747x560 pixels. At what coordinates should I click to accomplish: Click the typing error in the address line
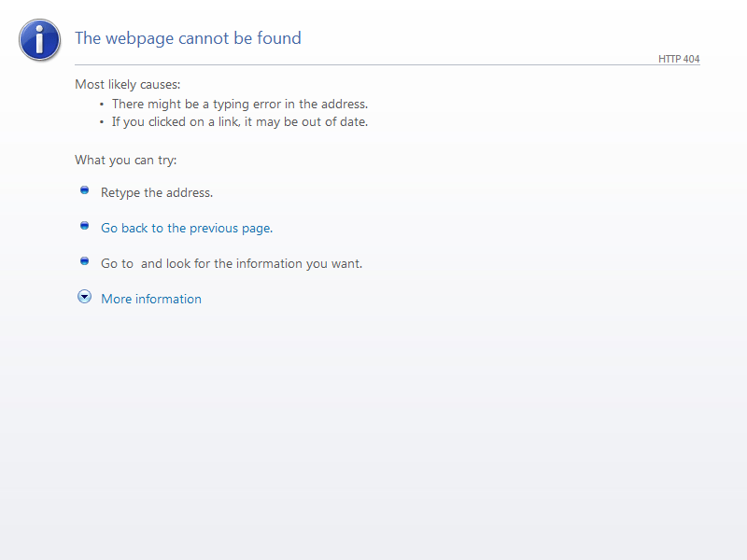(240, 105)
